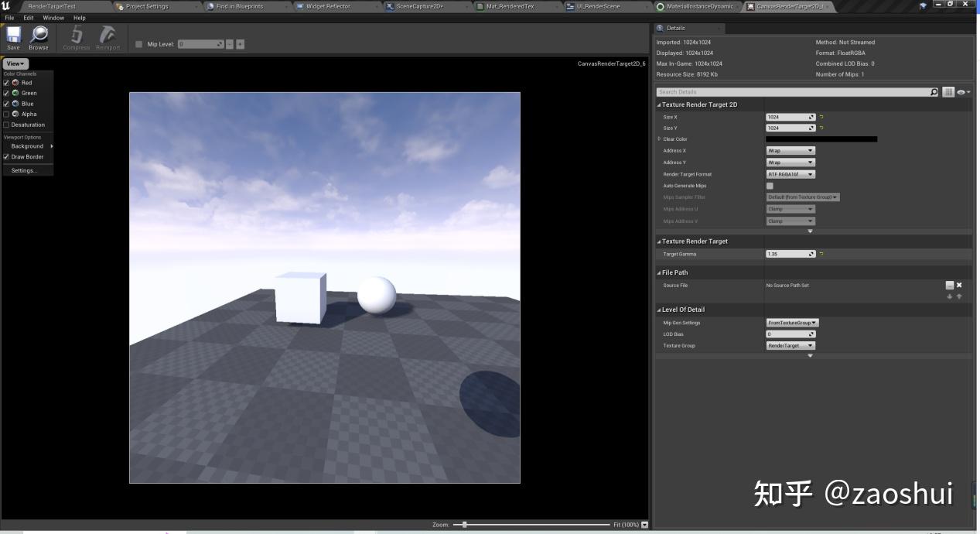980x534 pixels.
Task: Click the Clear Color black swatch
Action: tap(821, 139)
